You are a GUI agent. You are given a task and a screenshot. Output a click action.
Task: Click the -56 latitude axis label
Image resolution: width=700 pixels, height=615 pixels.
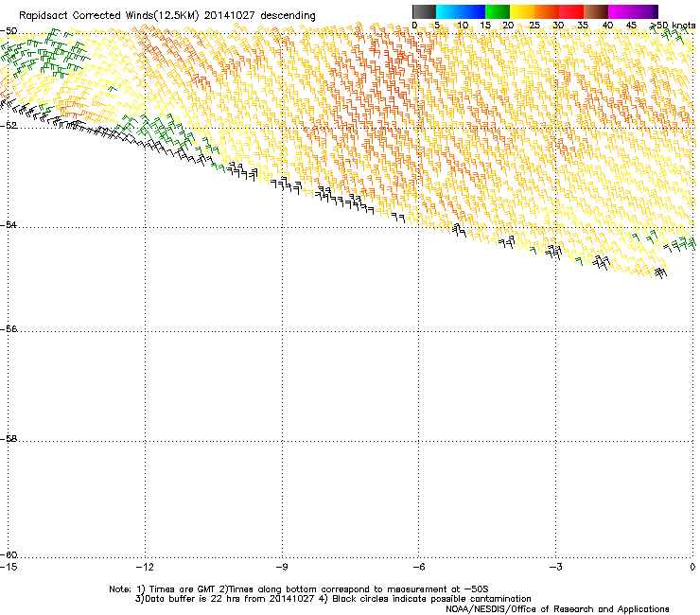(x=9, y=328)
